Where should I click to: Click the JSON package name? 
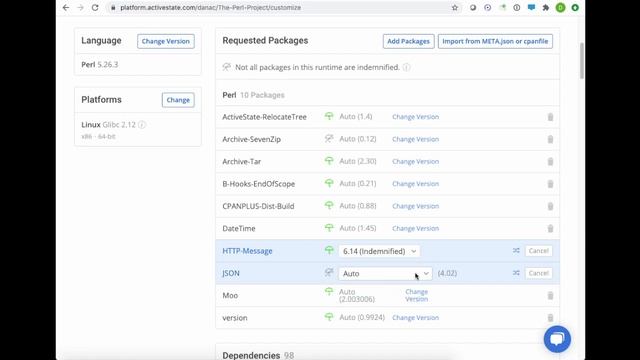coord(231,273)
